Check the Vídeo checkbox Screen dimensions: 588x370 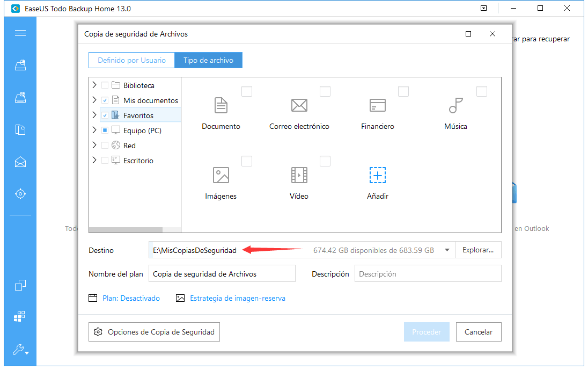click(x=325, y=161)
